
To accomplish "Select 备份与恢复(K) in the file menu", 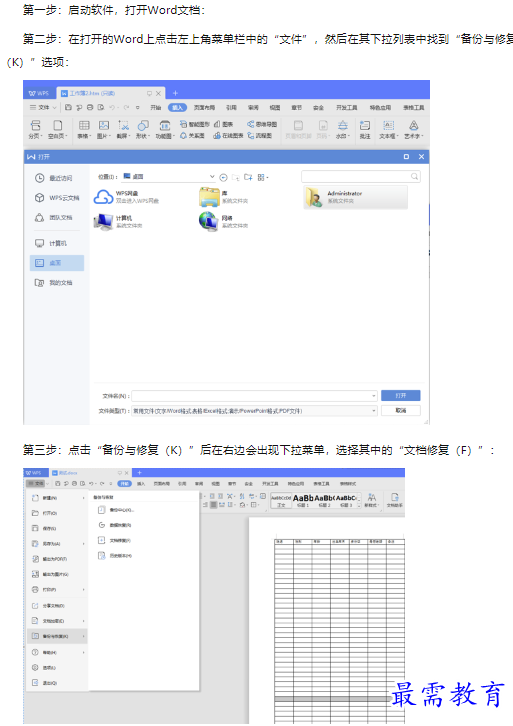I will pos(57,636).
